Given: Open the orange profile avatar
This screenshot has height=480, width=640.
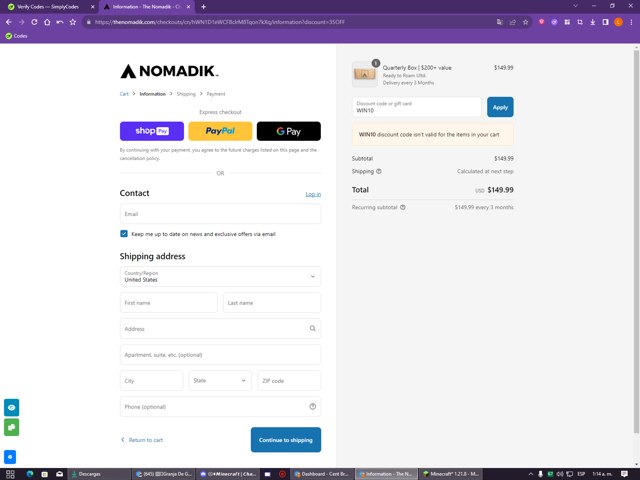Looking at the screenshot, I should pos(618,22).
